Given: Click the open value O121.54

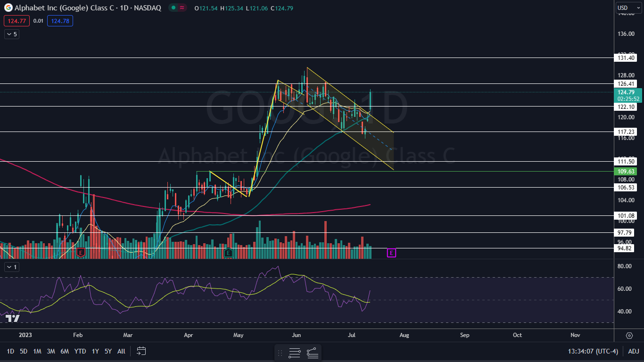Looking at the screenshot, I should click(x=206, y=8).
